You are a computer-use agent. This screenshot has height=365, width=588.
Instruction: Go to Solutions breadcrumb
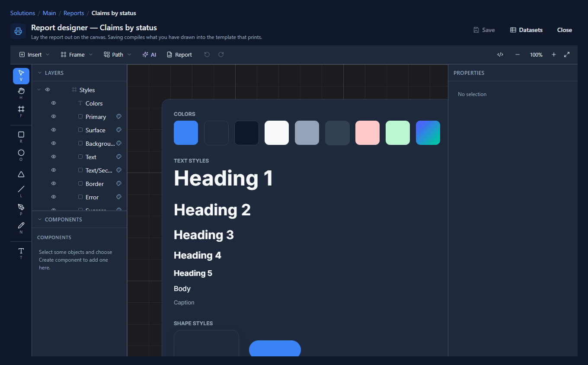point(22,13)
